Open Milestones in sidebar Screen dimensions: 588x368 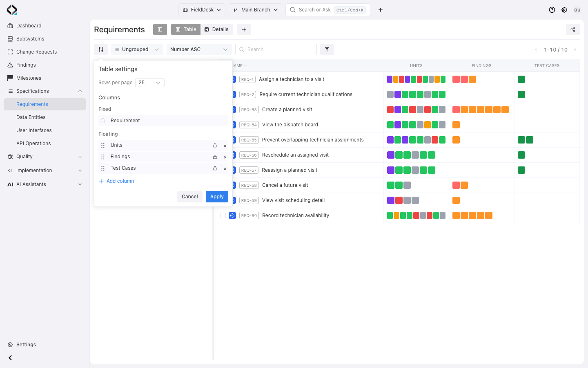tap(45, 78)
